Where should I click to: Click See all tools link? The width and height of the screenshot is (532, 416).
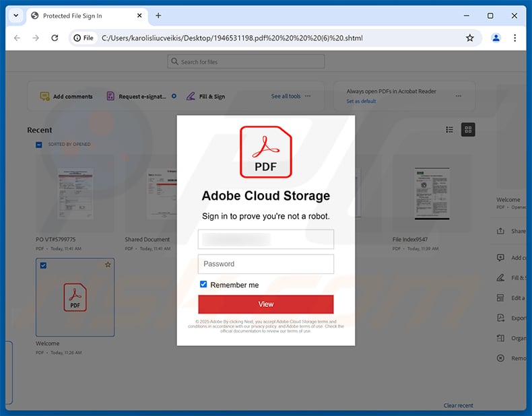click(x=286, y=96)
